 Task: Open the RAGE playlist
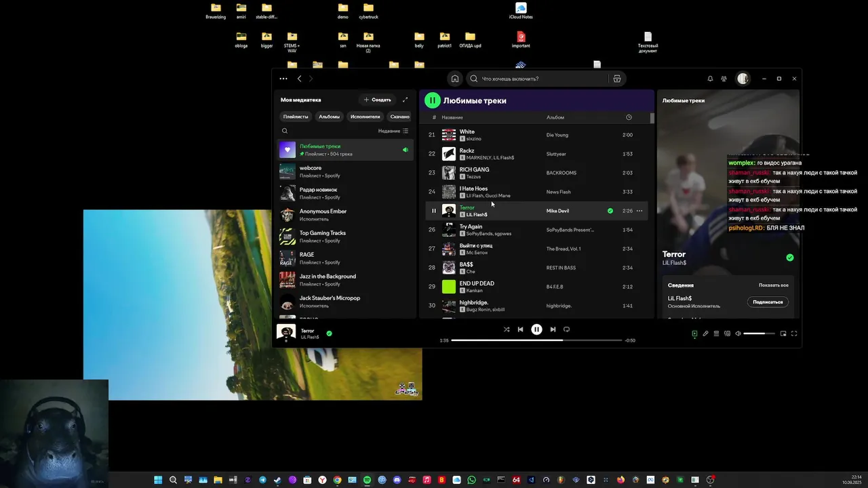pos(346,258)
